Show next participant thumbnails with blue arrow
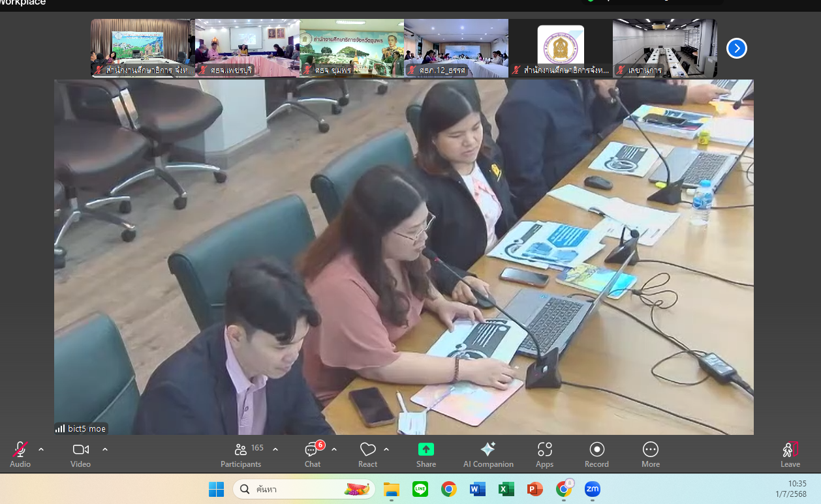821x504 pixels. point(737,48)
